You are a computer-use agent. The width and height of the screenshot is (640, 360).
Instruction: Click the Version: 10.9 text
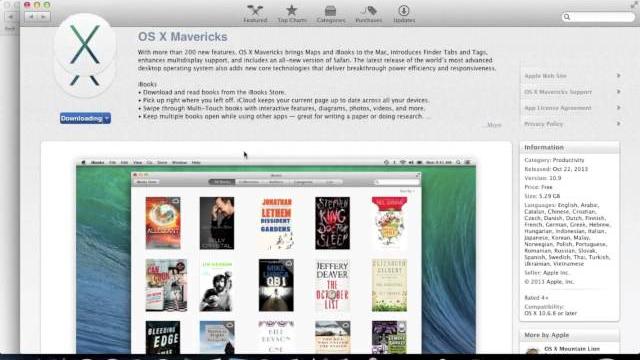542,178
